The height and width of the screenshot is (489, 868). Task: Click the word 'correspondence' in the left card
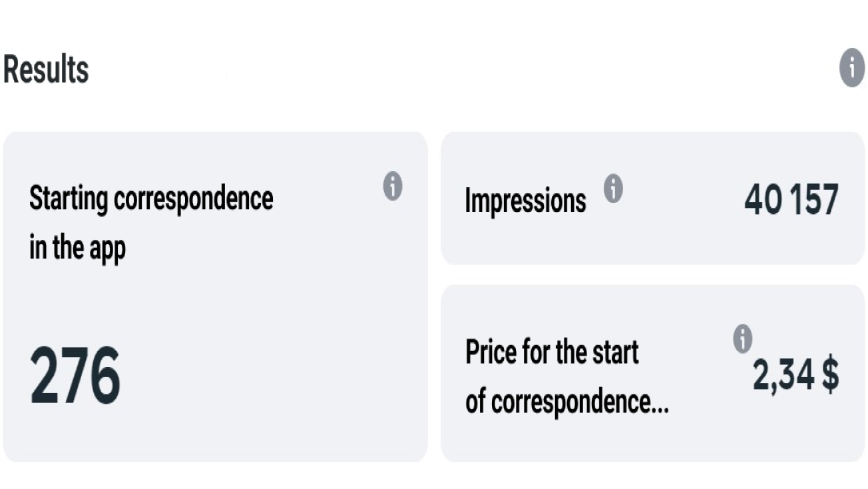tap(193, 199)
